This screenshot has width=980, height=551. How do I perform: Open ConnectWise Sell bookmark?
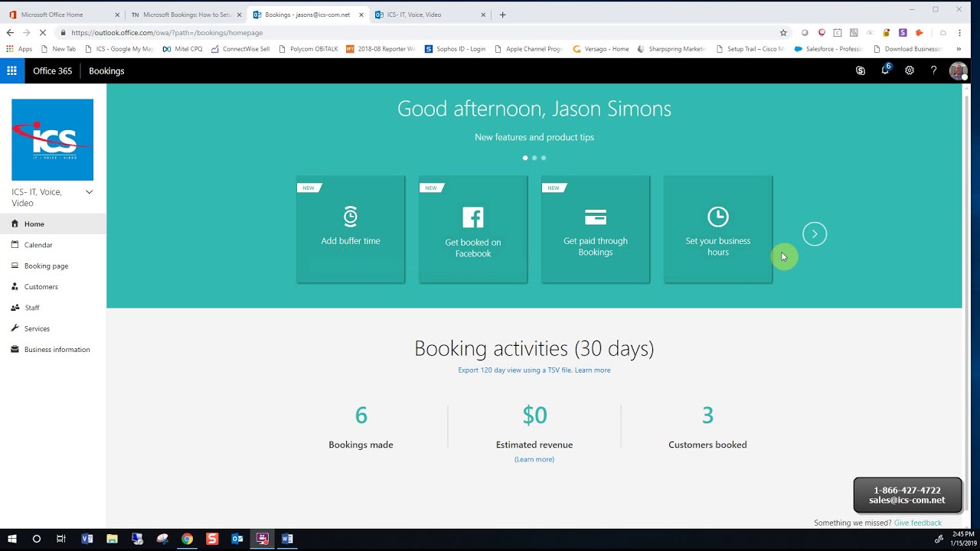click(240, 49)
